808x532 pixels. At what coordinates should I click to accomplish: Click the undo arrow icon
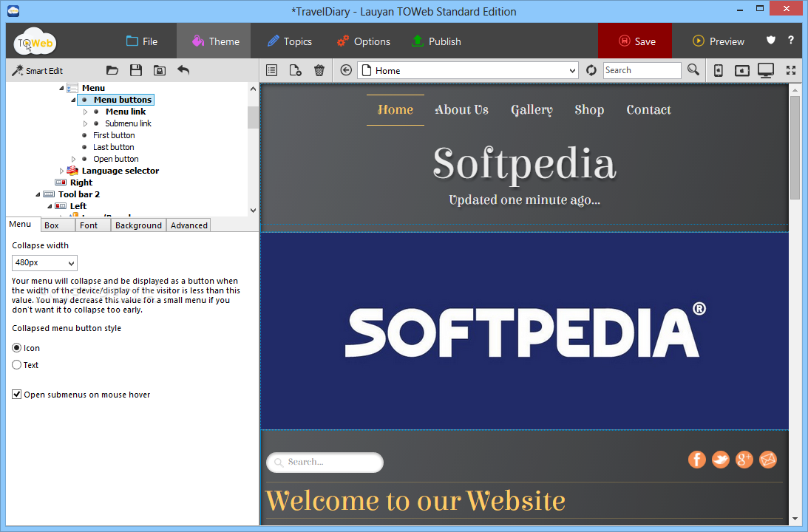(183, 70)
